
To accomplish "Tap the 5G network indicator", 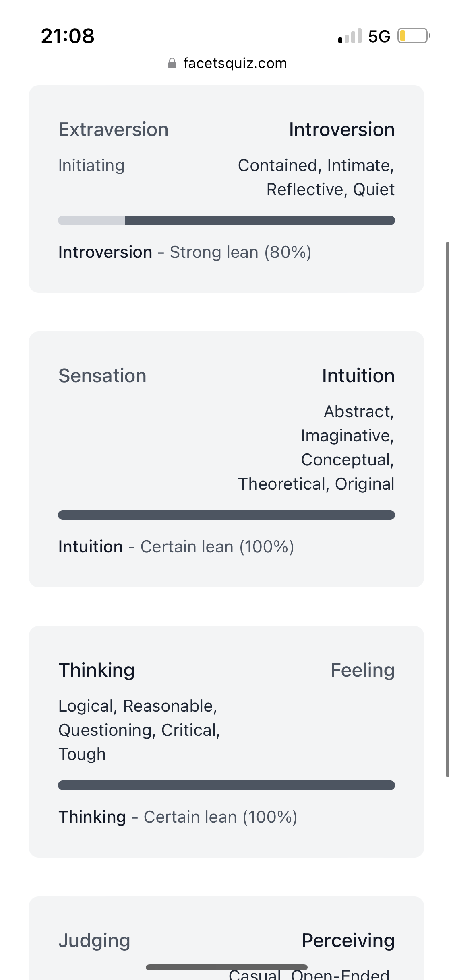I will pos(379,36).
